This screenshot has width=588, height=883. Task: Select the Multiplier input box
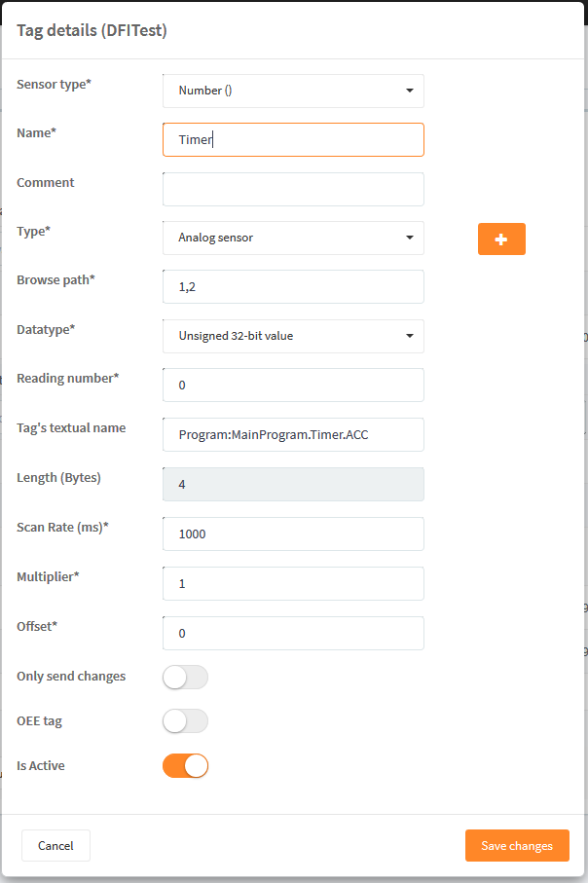click(x=293, y=583)
